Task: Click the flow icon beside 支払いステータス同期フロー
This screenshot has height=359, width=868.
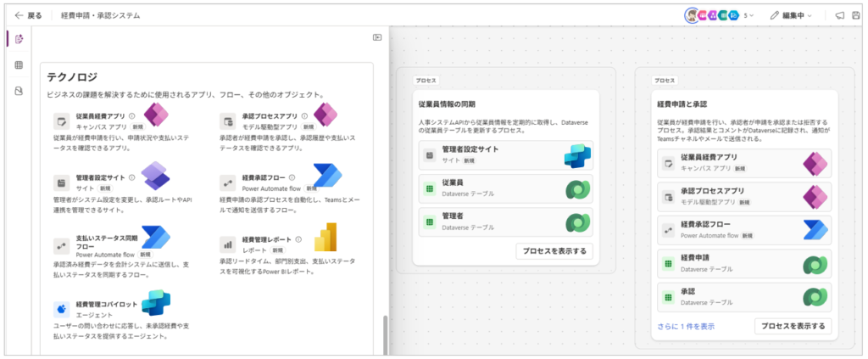Action: 61,245
